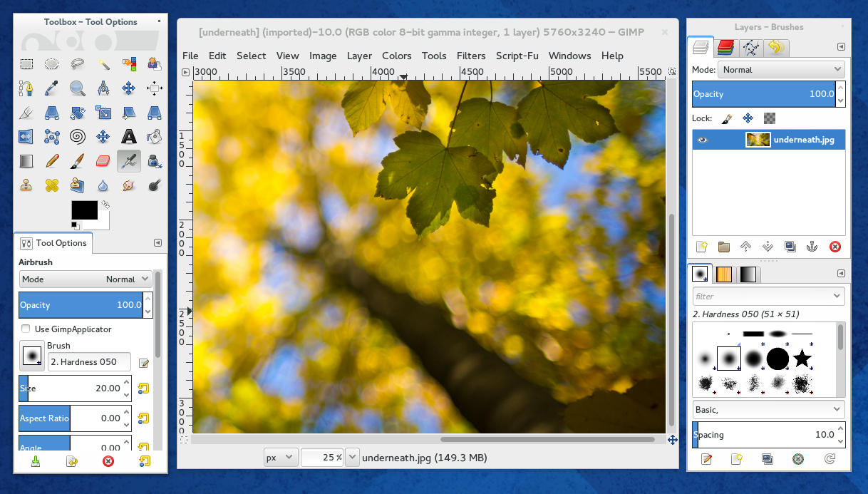Open the zoom percentage dropdown arrow
Viewport: 868px width, 494px height.
tap(351, 458)
